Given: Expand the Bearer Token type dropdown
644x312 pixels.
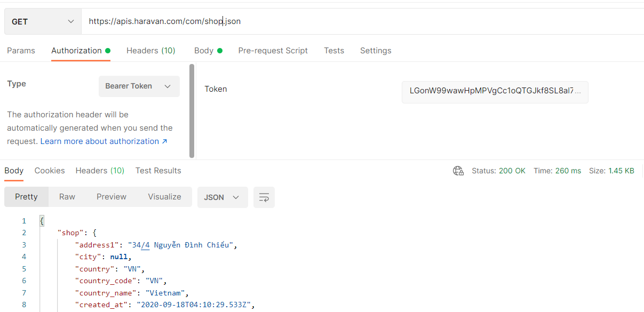Looking at the screenshot, I should (x=139, y=86).
